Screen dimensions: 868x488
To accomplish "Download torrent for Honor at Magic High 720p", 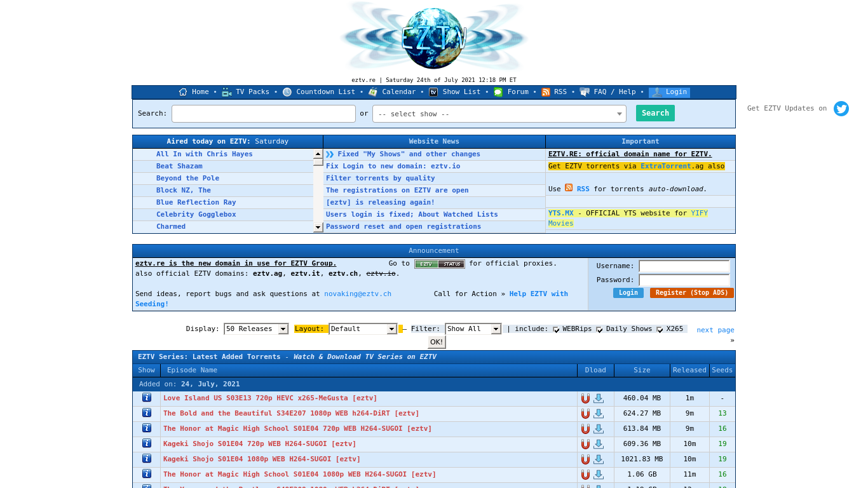I will click(599, 429).
